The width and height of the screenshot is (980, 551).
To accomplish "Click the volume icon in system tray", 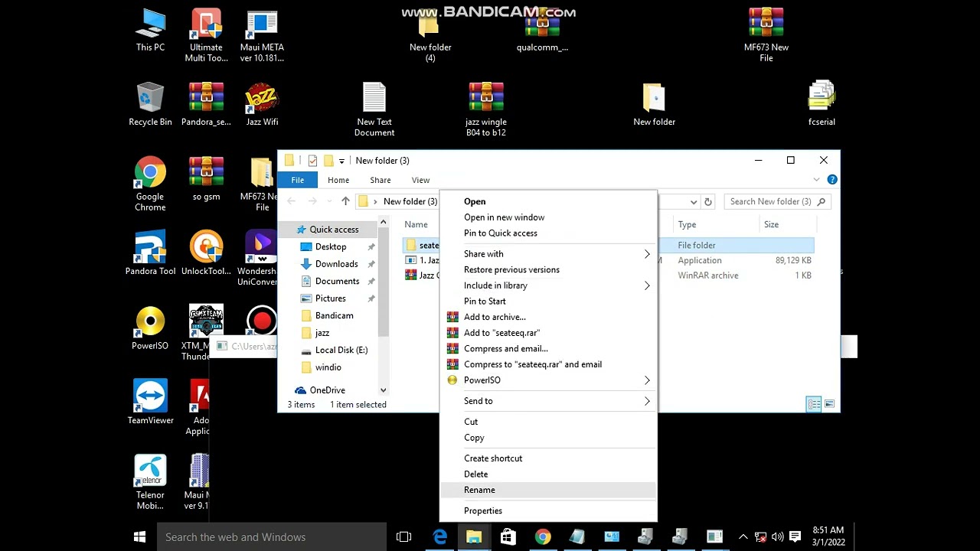I will coord(777,537).
